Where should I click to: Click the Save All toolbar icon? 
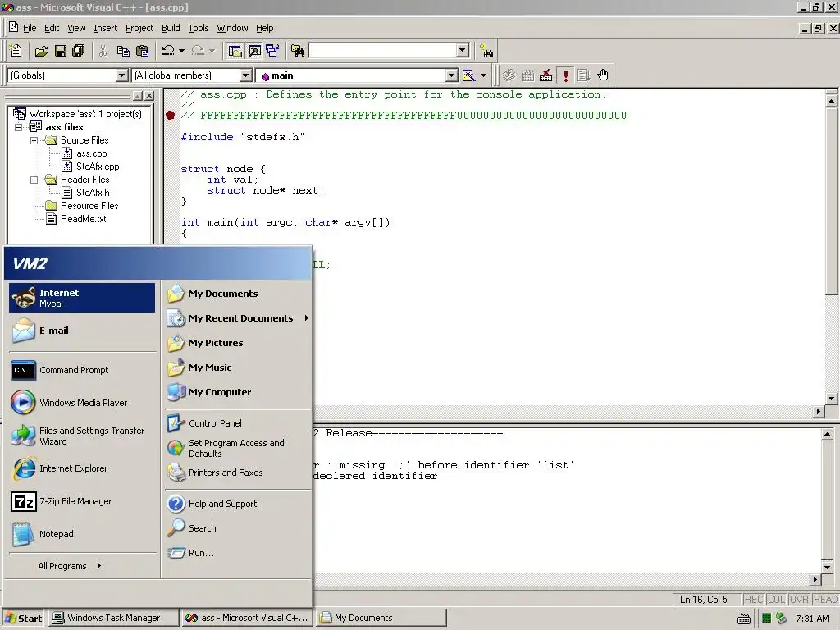[x=79, y=51]
